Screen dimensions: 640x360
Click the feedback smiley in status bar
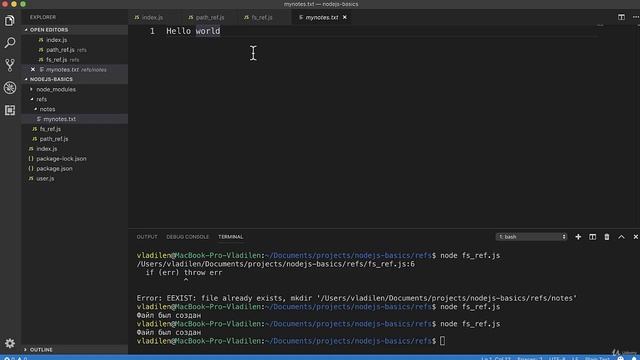tap(621, 358)
